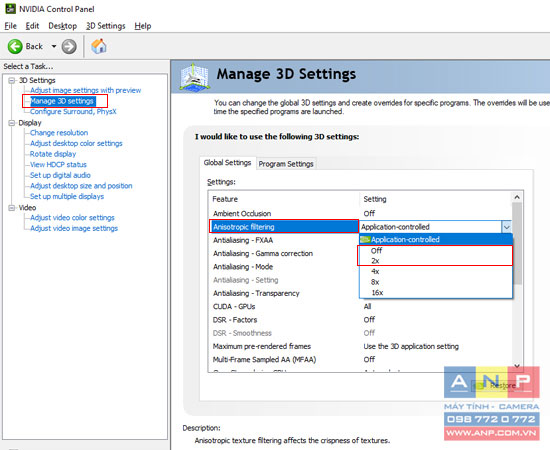The image size is (550, 450).
Task: Select the CUDA - GPUs row
Action: tap(361, 307)
